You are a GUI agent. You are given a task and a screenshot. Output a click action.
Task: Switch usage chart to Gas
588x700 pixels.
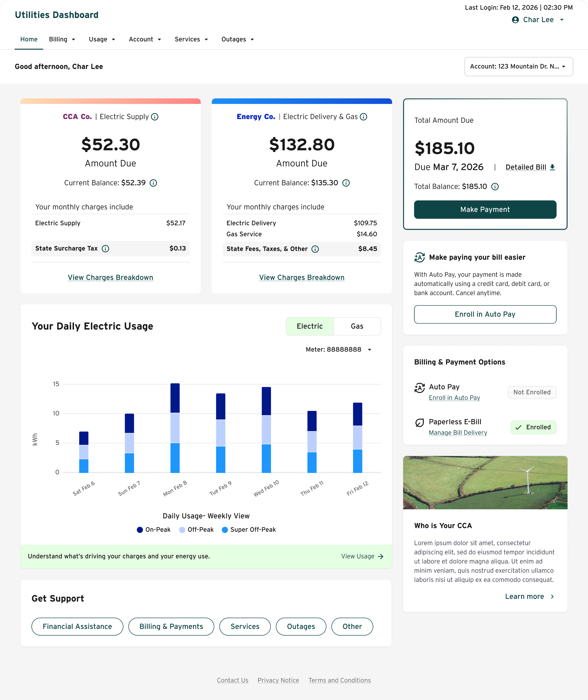point(357,326)
